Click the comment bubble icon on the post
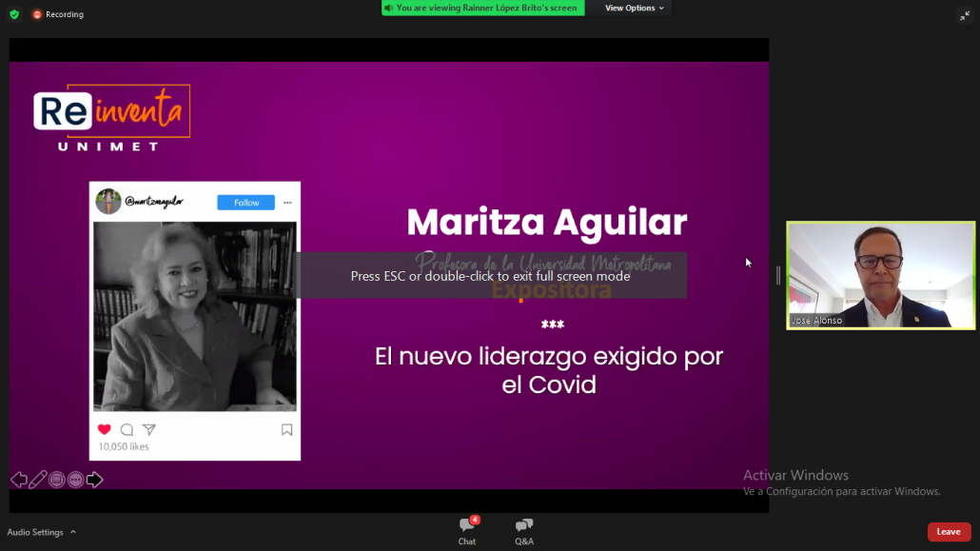980x551 pixels. tap(127, 430)
